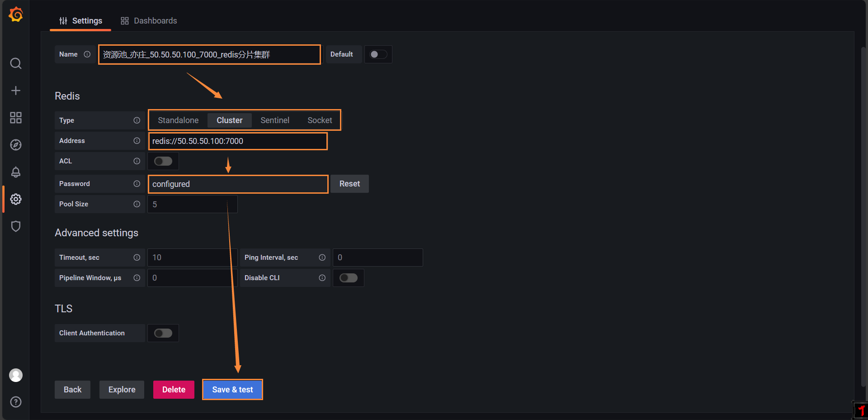Click the red Delete button
Viewport: 868px width, 420px height.
174,390
